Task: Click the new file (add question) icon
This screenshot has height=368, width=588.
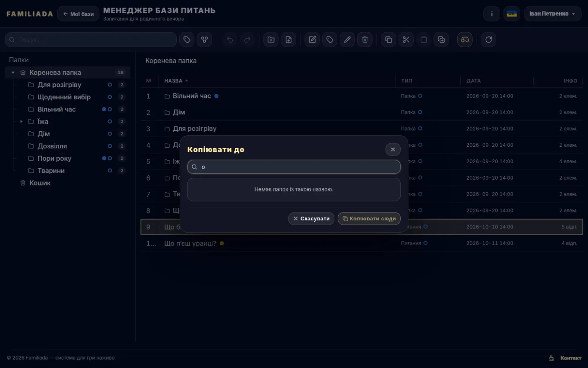Action: point(289,40)
